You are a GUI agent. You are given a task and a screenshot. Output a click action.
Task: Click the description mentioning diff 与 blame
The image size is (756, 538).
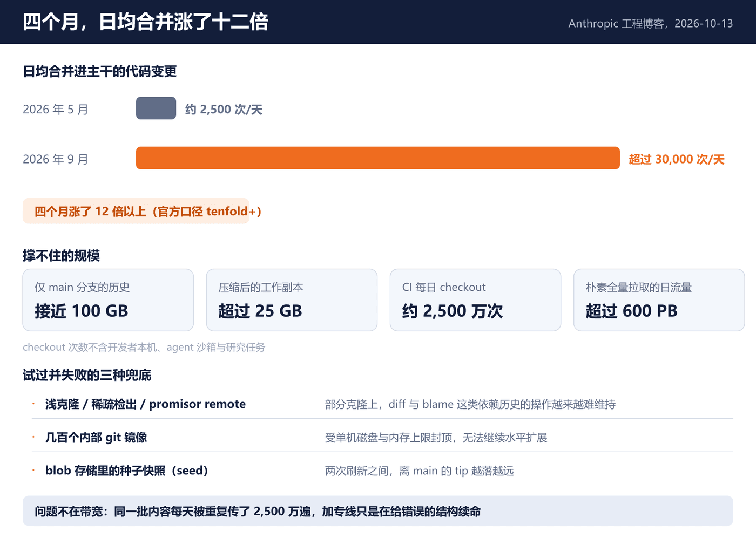point(470,404)
